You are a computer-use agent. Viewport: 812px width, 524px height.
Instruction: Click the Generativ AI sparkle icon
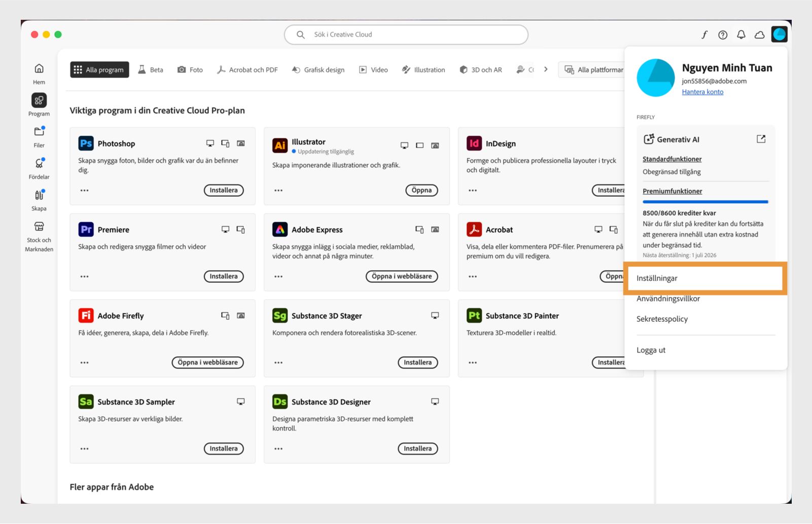tap(649, 139)
